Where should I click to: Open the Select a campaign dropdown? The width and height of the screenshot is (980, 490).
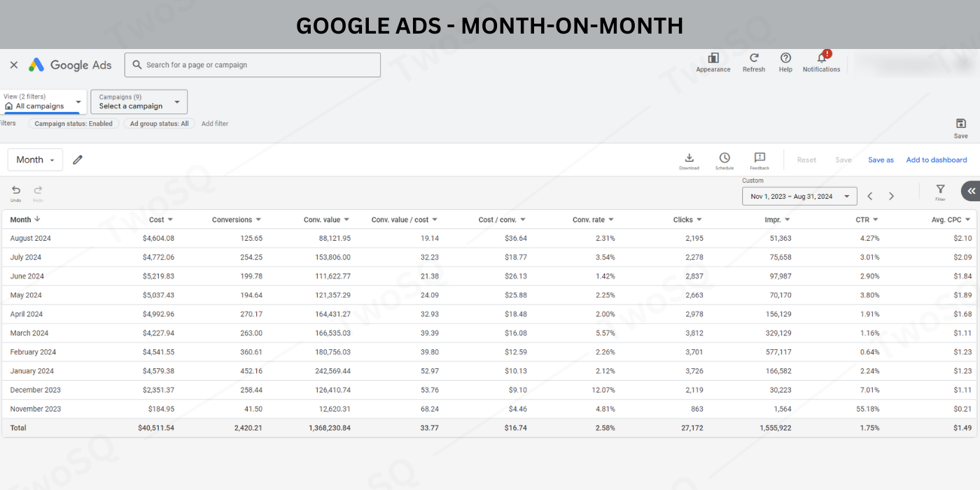point(139,102)
